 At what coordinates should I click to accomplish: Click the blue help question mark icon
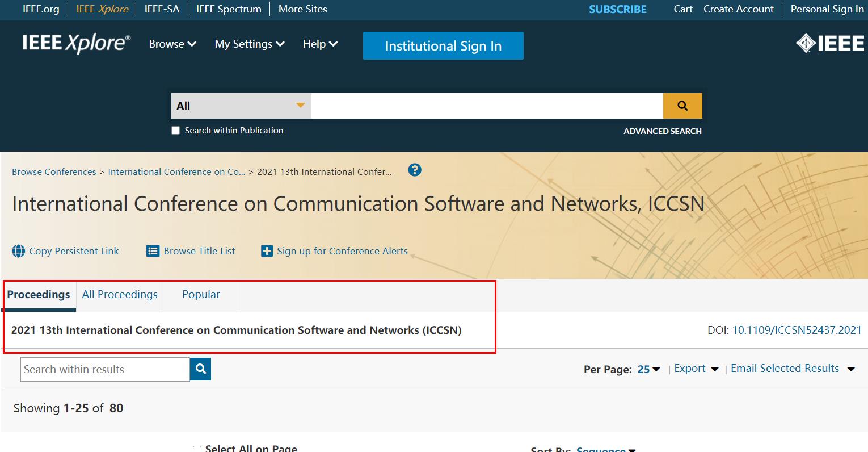415,170
